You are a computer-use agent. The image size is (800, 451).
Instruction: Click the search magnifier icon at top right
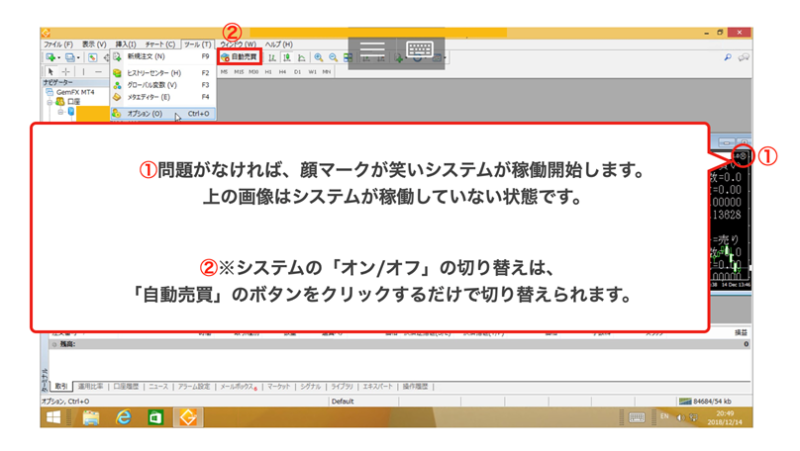(728, 58)
